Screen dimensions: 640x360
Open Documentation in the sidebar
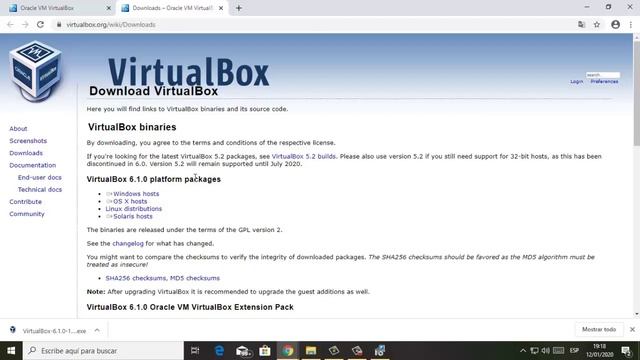pyautogui.click(x=33, y=165)
